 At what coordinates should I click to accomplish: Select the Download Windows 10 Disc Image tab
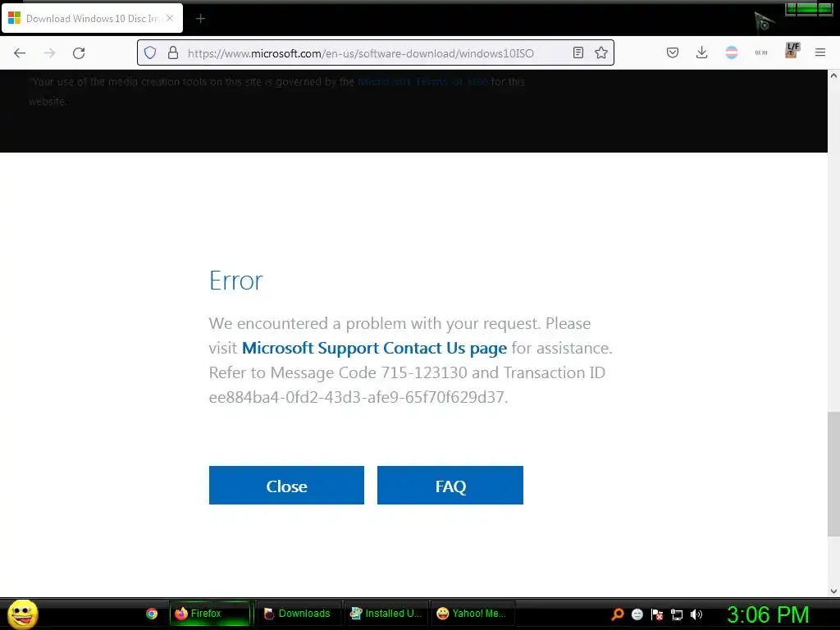(92, 19)
